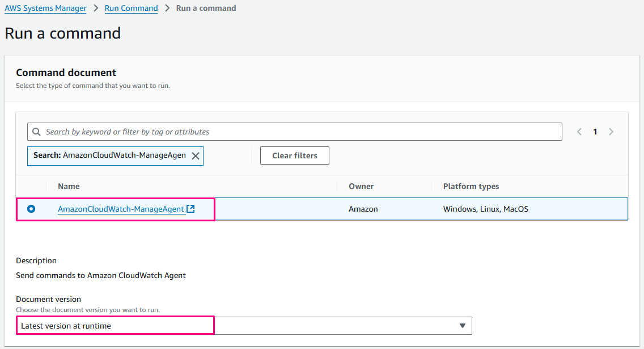This screenshot has width=644, height=349.
Task: Click the Amazon owner cell in row
Action: [x=363, y=209]
